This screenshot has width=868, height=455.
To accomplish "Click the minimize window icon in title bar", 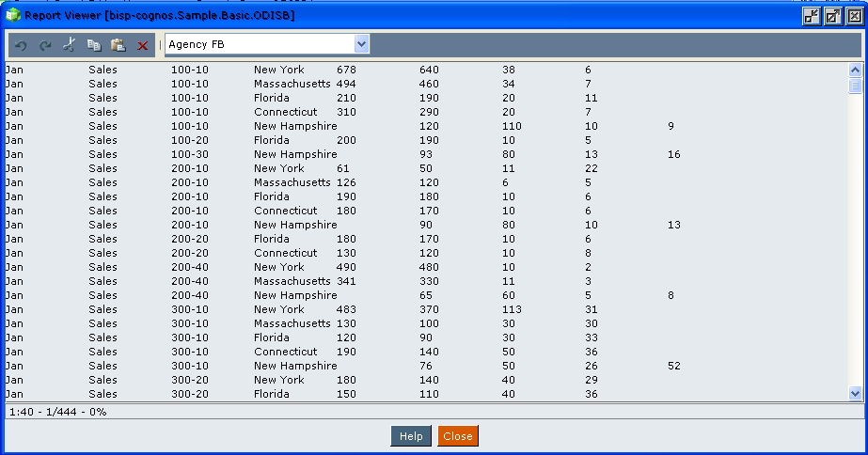I will 812,16.
